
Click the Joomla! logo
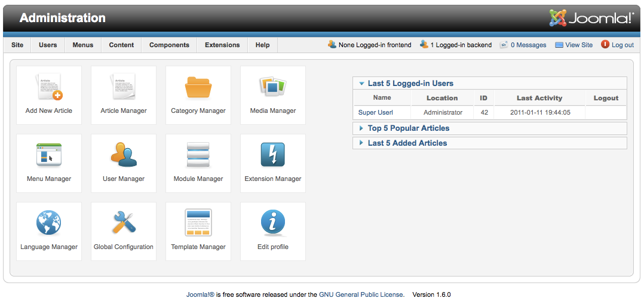pos(591,18)
